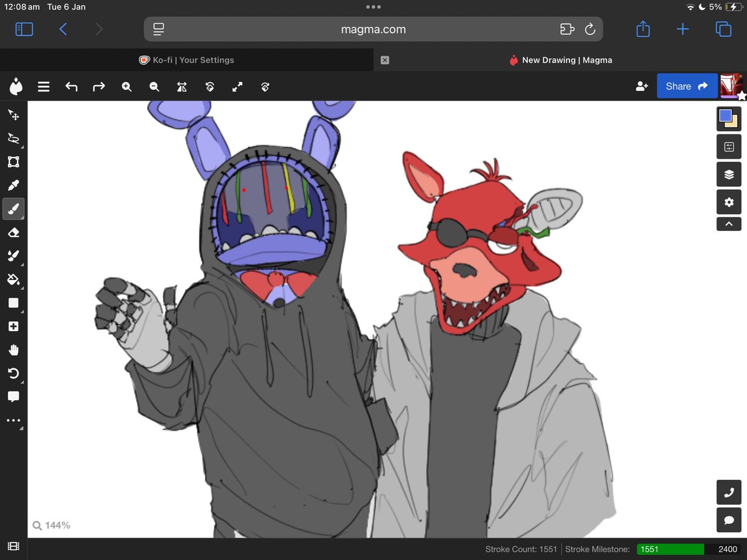The height and width of the screenshot is (560, 747).
Task: Expand more tools with the ellipsis
Action: click(x=13, y=421)
